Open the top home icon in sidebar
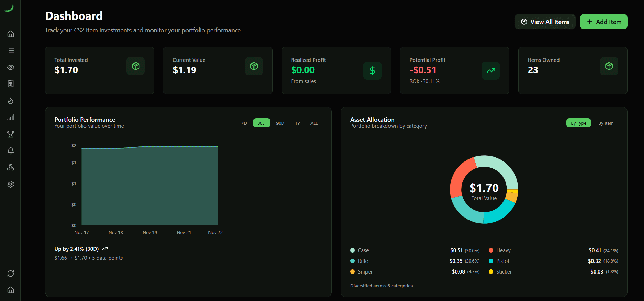Screen dimensions: 644x301 pyautogui.click(x=11, y=34)
